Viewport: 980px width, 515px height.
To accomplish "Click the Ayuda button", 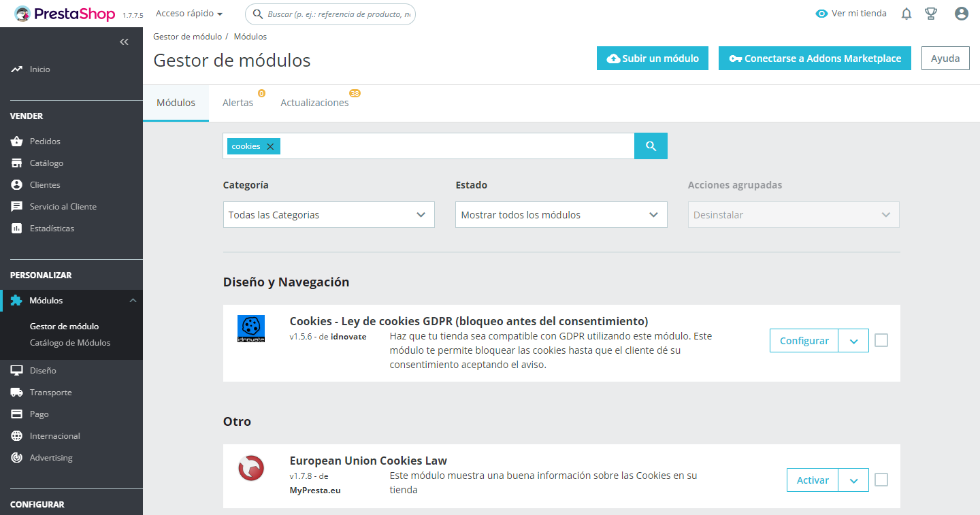I will tap(945, 59).
